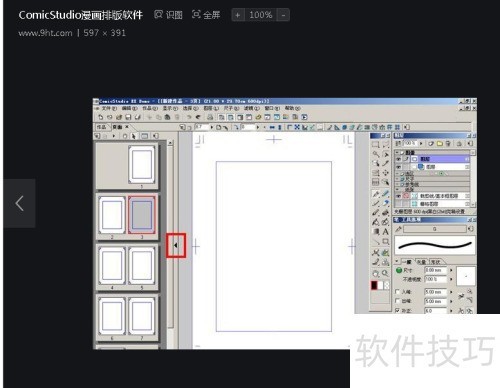Click the undo arrow in toolbar

[x=189, y=117]
